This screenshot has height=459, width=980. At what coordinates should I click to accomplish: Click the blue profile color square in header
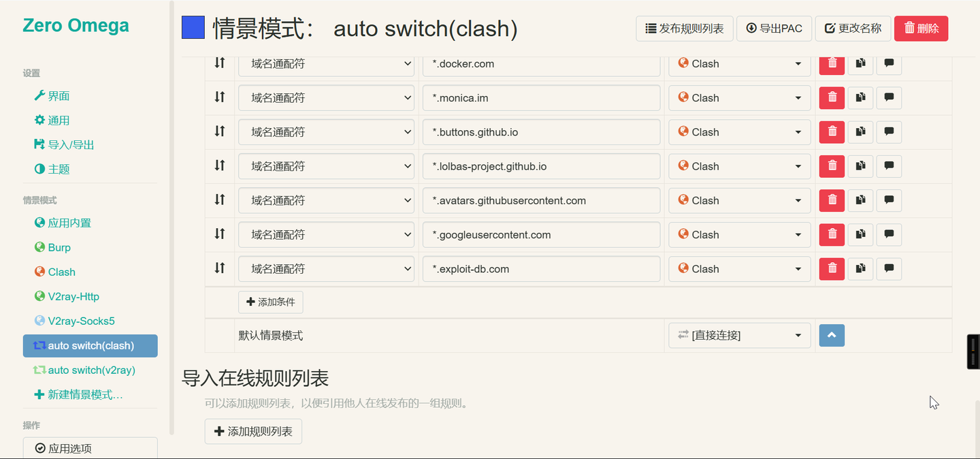coord(192,28)
